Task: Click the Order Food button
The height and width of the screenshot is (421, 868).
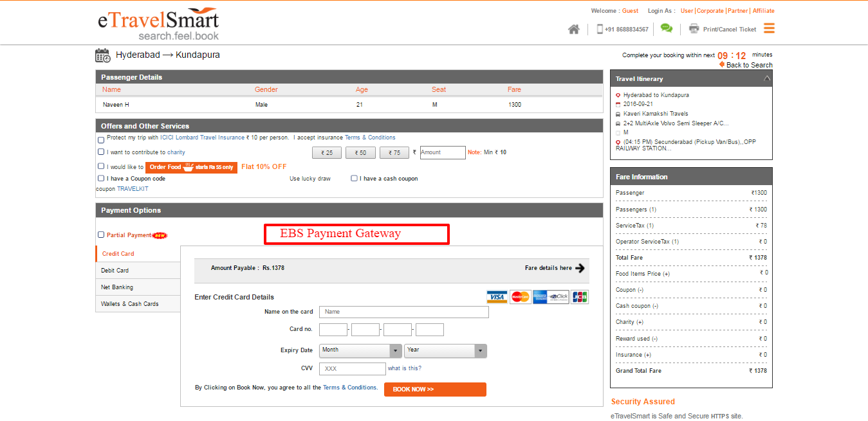Action: 191,167
